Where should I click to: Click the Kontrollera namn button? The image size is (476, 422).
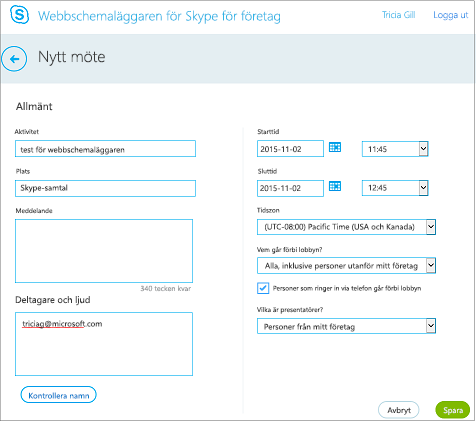59,395
